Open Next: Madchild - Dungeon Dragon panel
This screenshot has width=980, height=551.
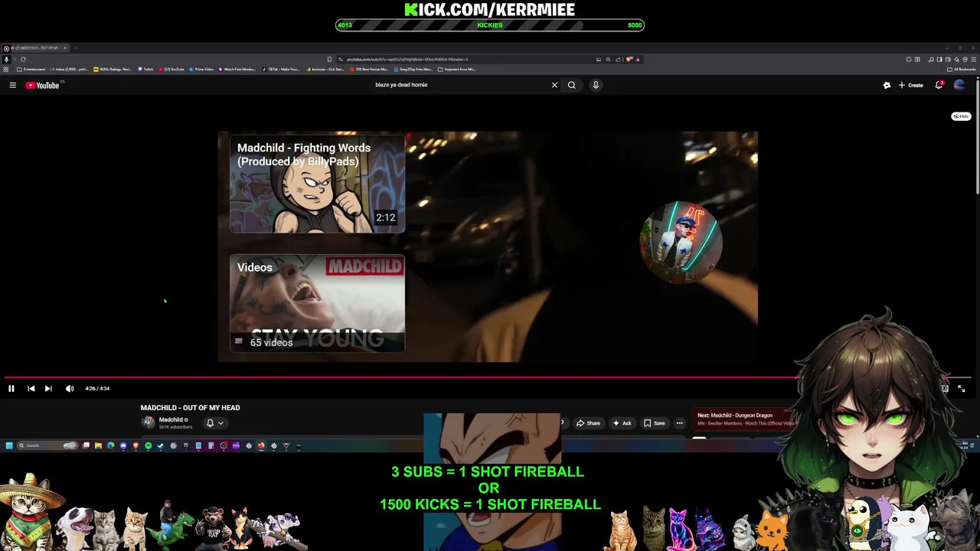click(743, 419)
